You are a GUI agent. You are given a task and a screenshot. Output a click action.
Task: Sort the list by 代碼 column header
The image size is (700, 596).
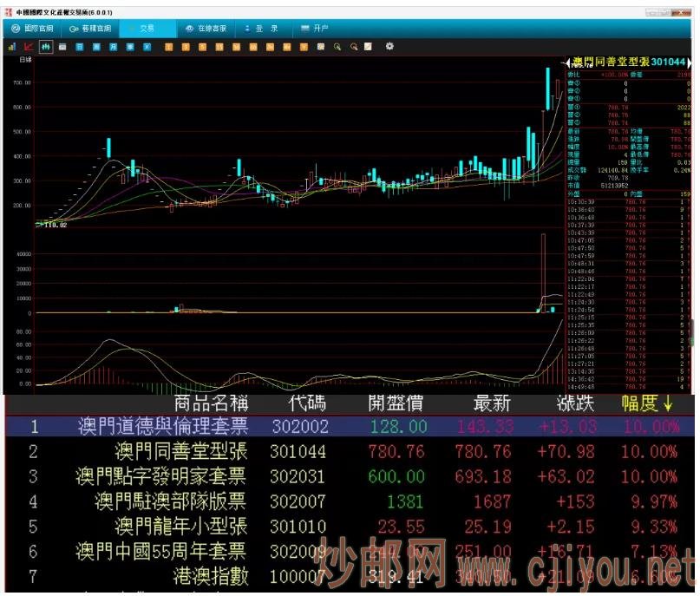pyautogui.click(x=307, y=403)
